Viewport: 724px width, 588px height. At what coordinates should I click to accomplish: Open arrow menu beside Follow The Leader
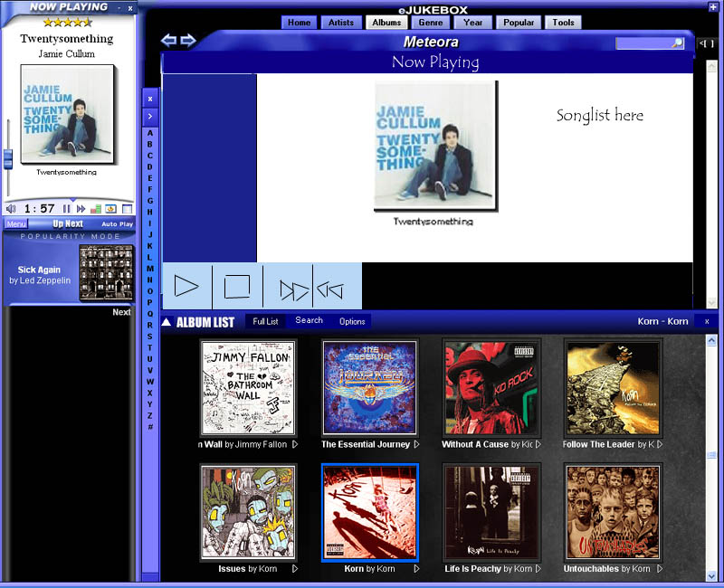660,444
